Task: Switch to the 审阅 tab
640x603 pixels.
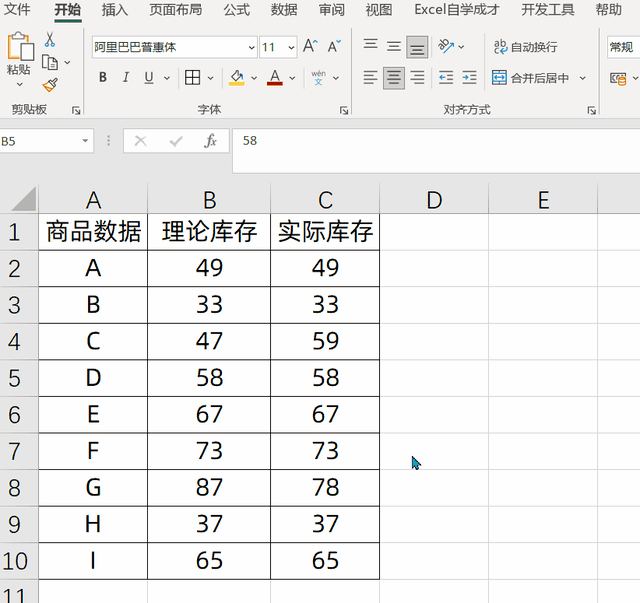Action: (x=331, y=9)
